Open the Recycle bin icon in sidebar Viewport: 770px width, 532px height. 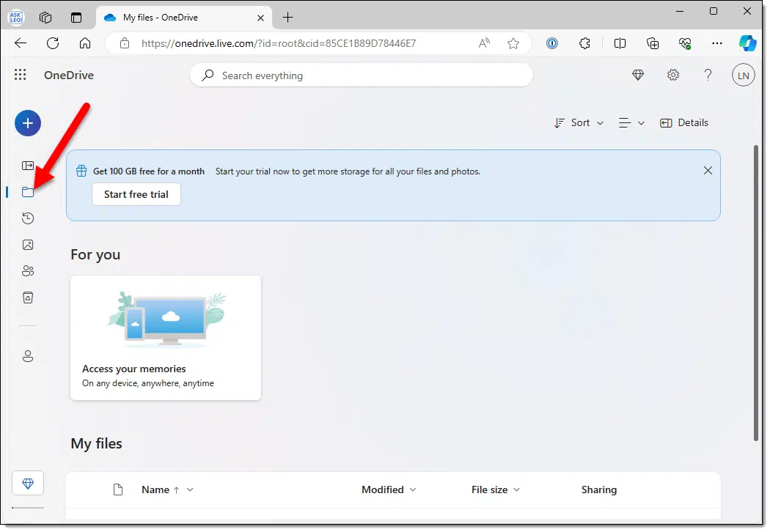(x=28, y=298)
